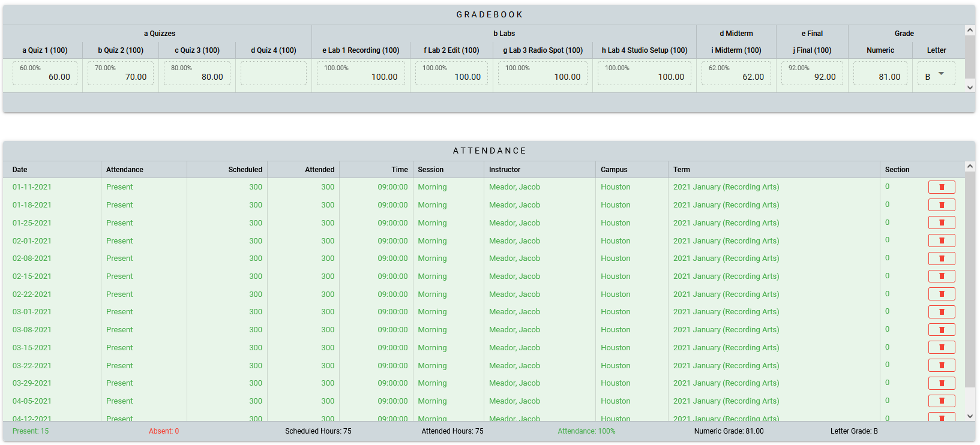Image resolution: width=980 pixels, height=445 pixels.
Task: Edit the empty Quiz 4 score field
Action: click(273, 74)
